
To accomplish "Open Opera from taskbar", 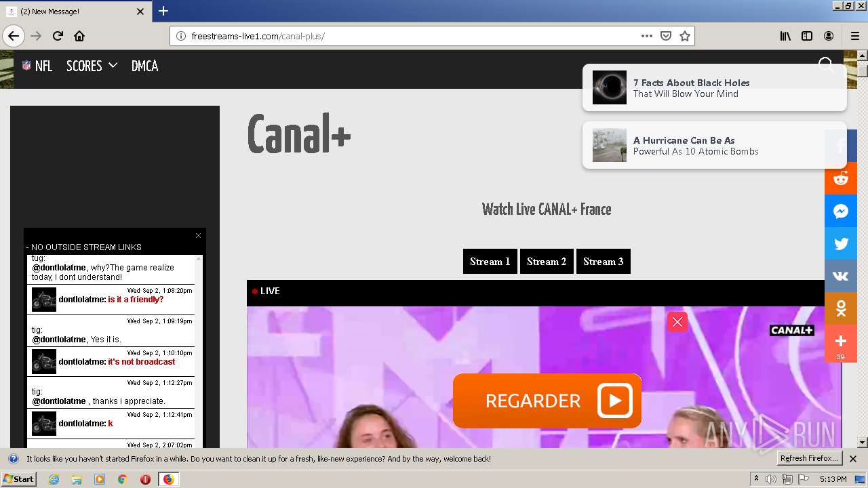I will click(145, 479).
